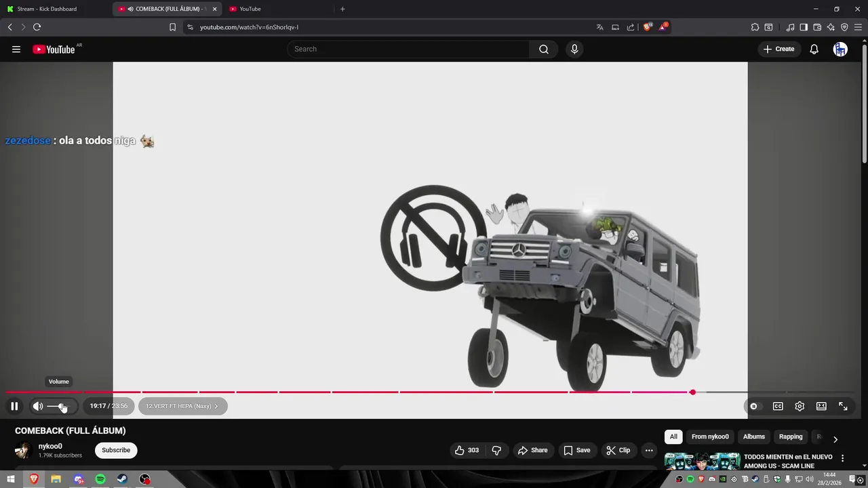
Task: Bookmark this page from the address bar
Action: tap(172, 27)
